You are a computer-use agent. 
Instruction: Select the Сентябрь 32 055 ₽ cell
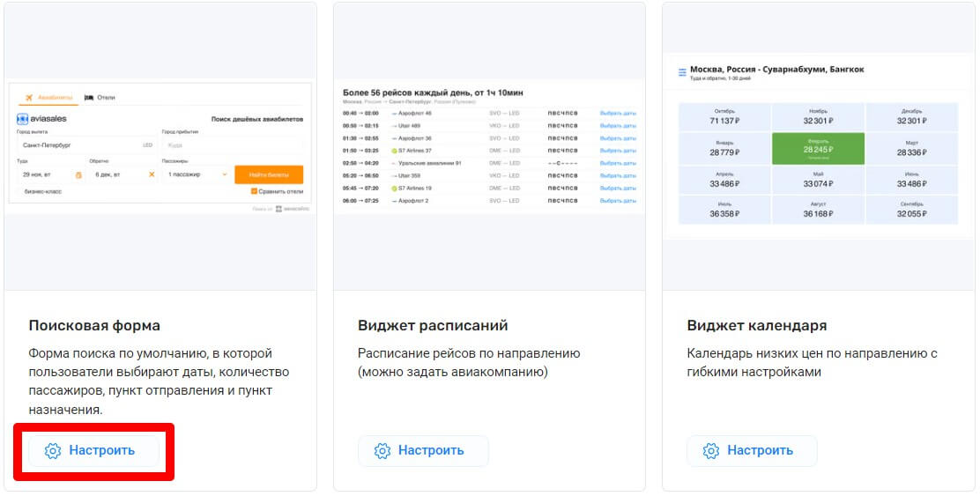(x=912, y=210)
